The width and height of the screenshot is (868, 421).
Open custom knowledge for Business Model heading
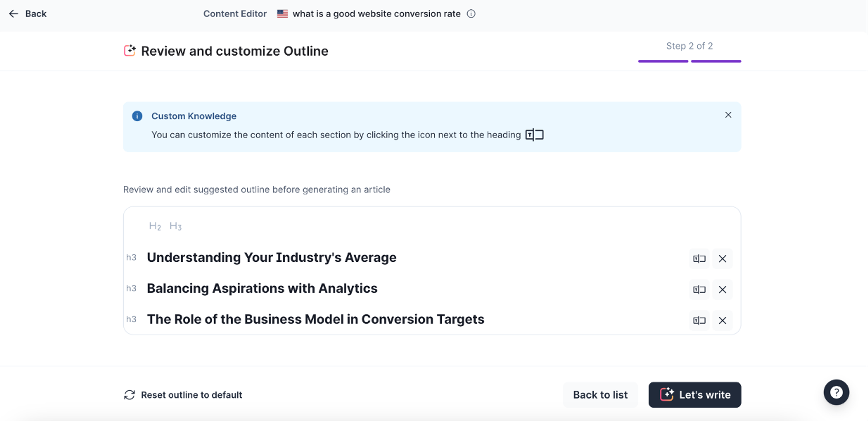pyautogui.click(x=699, y=321)
